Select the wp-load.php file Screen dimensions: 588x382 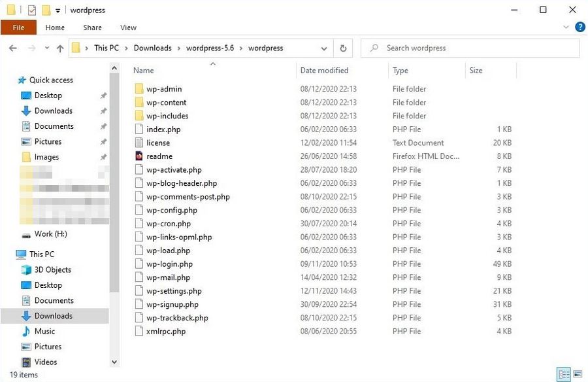click(x=168, y=251)
